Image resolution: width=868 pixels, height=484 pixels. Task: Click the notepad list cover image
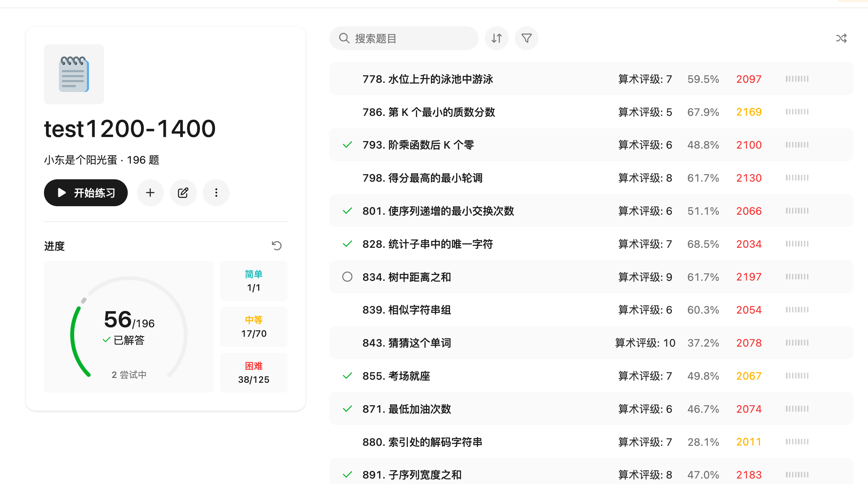pos(74,74)
